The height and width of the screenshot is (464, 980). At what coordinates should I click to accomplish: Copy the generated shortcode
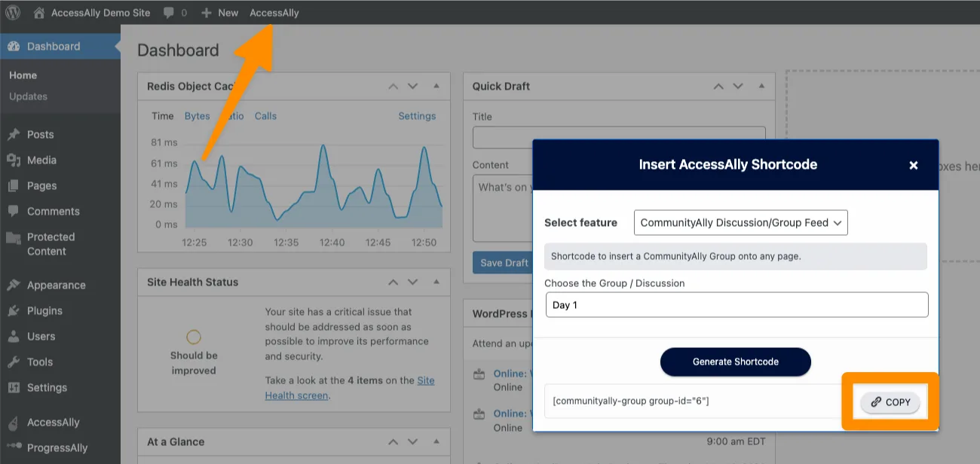(890, 402)
